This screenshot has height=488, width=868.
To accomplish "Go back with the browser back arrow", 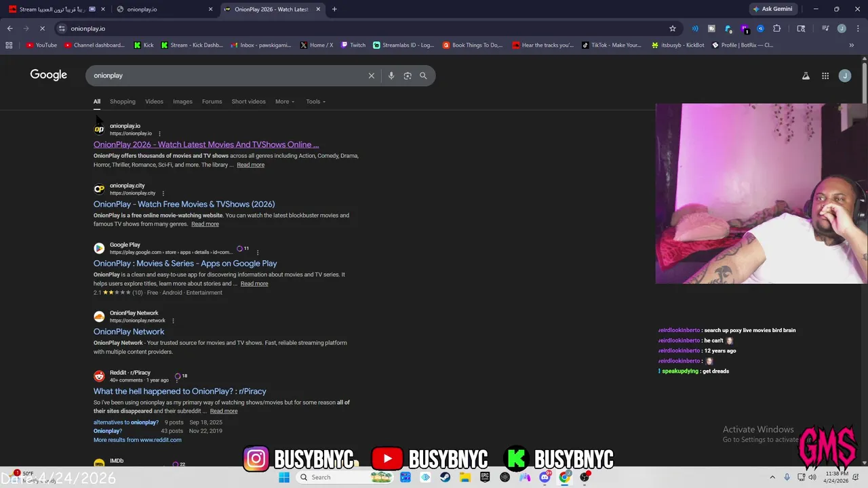I will pos(9,28).
